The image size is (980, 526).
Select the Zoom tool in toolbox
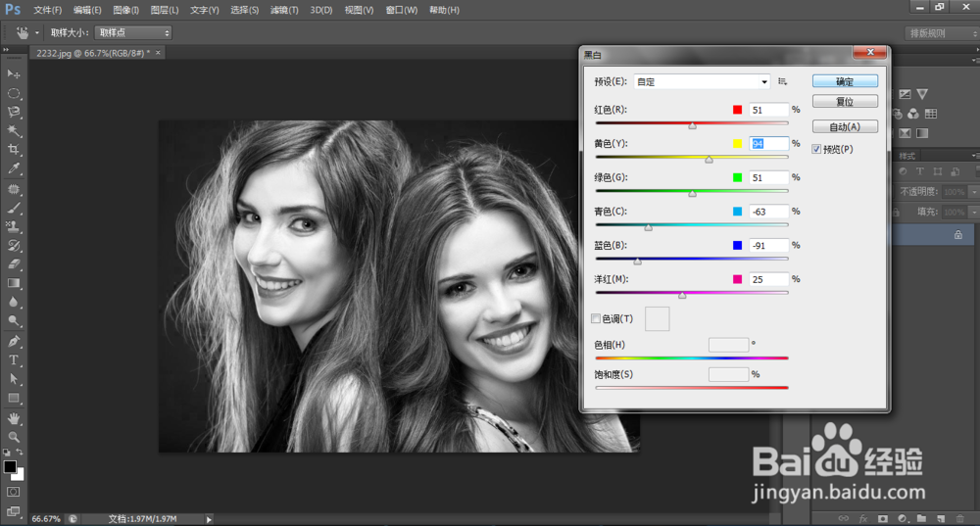click(13, 437)
